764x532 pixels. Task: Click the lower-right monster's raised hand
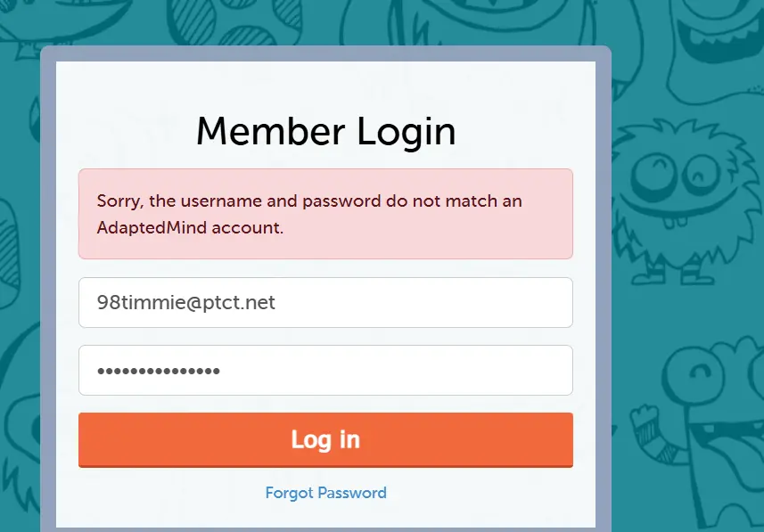coord(647,424)
